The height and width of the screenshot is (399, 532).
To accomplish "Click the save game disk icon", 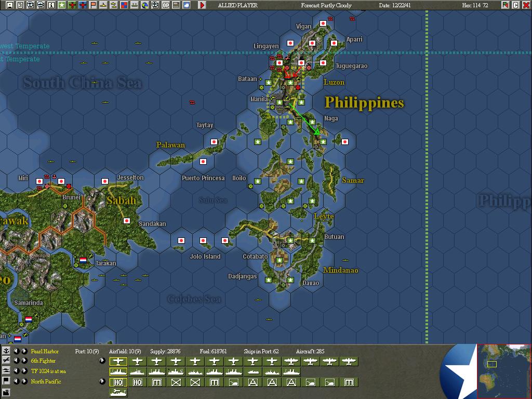I will click(10, 5).
